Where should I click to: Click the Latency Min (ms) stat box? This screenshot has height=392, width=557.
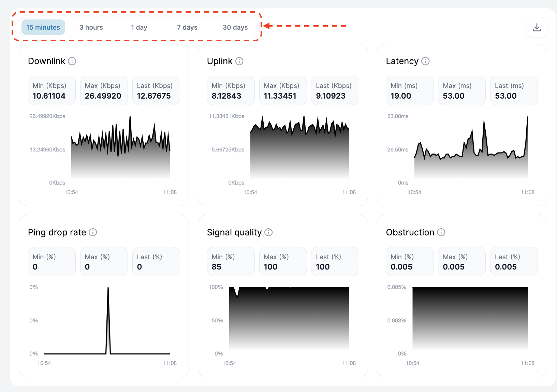tap(409, 91)
